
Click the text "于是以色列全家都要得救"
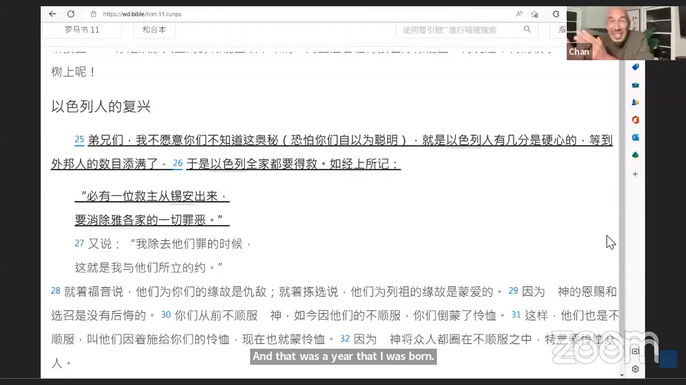pyautogui.click(x=252, y=164)
